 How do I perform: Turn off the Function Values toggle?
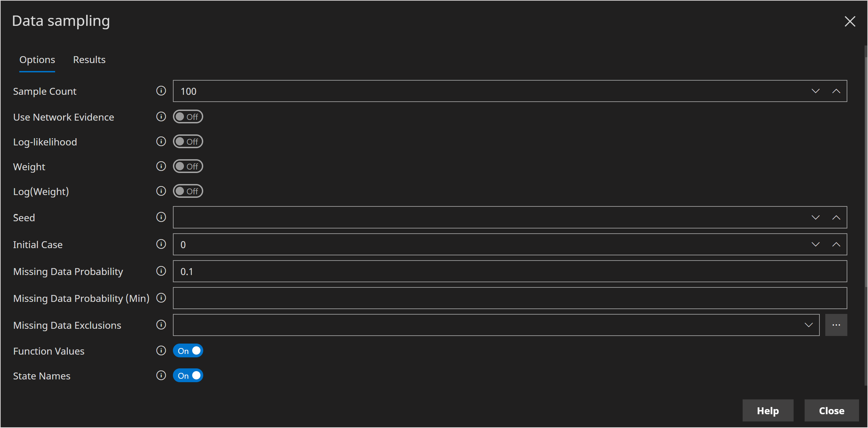188,350
